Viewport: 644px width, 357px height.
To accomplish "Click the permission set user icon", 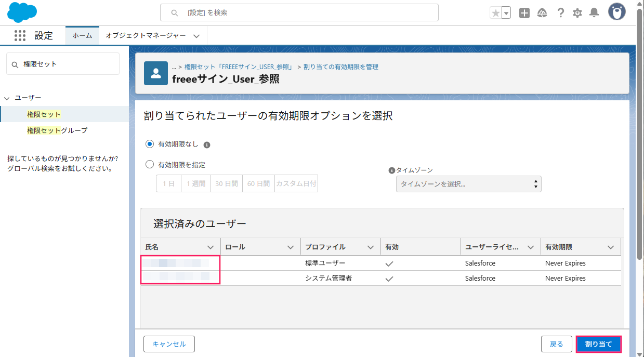I will (156, 73).
